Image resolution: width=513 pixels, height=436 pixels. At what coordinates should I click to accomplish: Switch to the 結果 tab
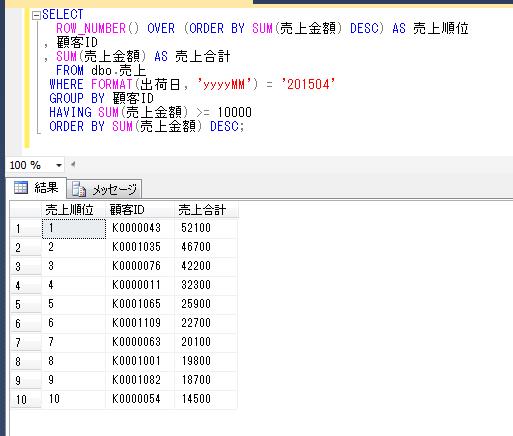click(36, 188)
